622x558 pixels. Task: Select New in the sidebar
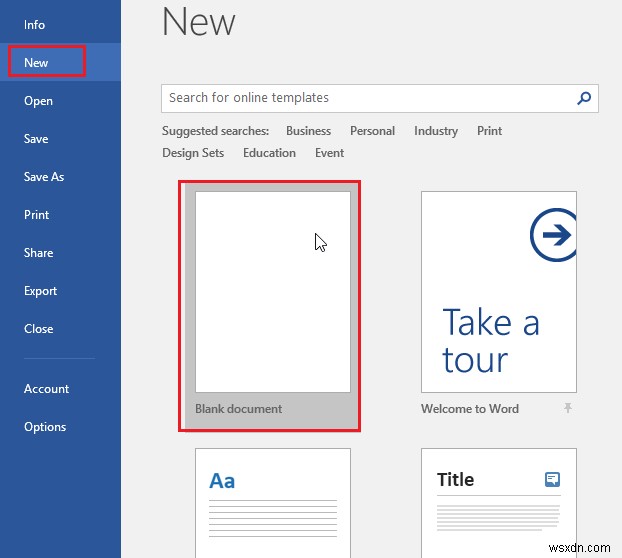pyautogui.click(x=36, y=63)
